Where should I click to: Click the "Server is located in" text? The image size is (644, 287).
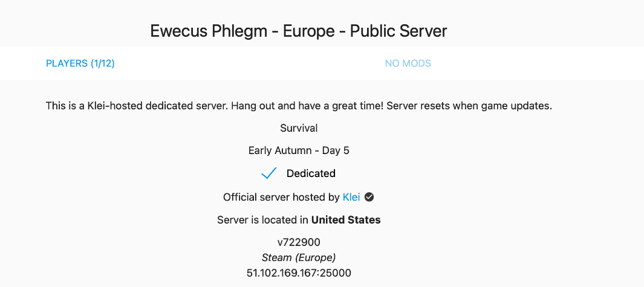pyautogui.click(x=263, y=220)
